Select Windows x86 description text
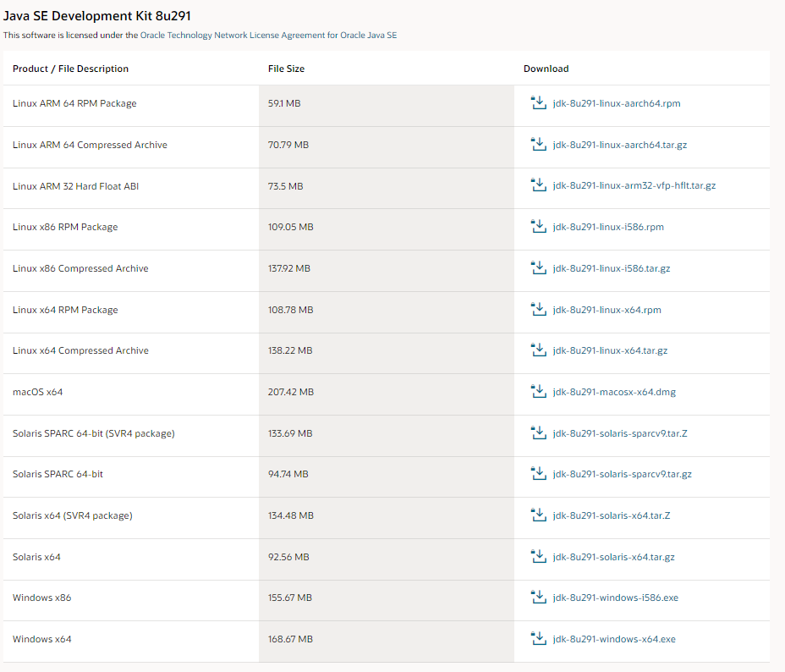785x672 pixels. (x=42, y=598)
